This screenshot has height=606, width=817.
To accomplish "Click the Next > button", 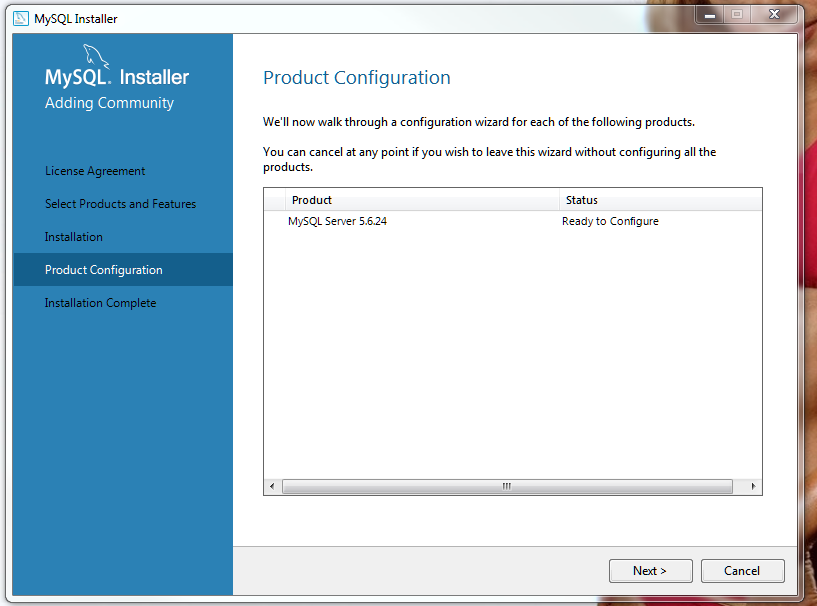I will (650, 571).
